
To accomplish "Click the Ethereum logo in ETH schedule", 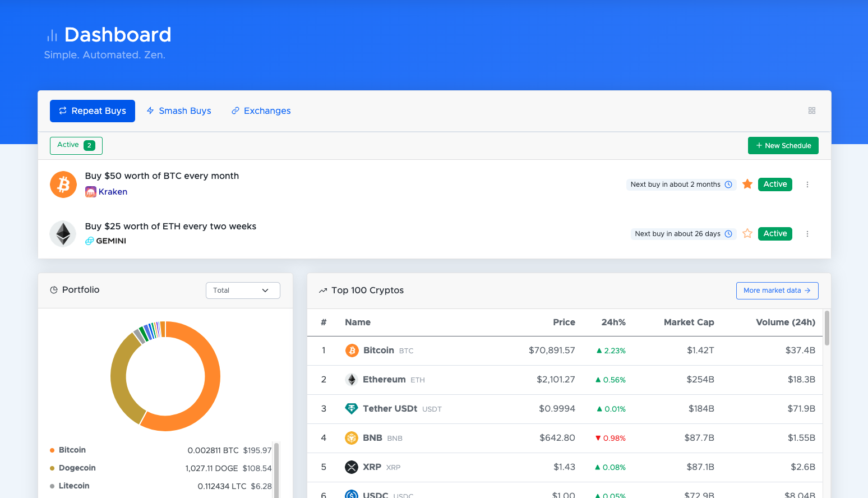I will point(63,234).
